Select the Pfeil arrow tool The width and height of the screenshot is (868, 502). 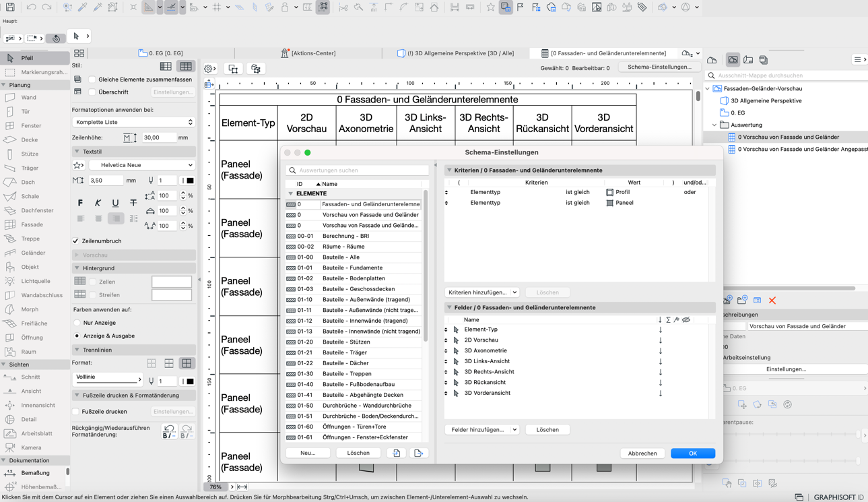click(x=34, y=58)
